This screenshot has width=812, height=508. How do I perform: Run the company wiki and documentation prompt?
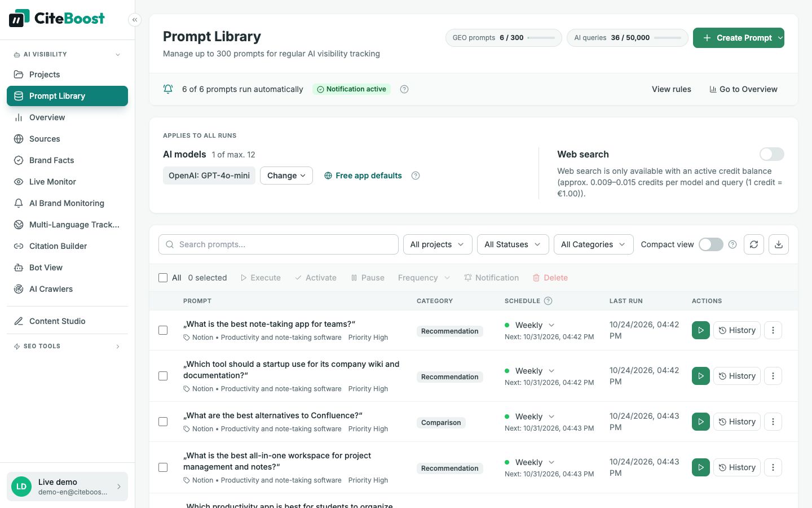coord(701,376)
